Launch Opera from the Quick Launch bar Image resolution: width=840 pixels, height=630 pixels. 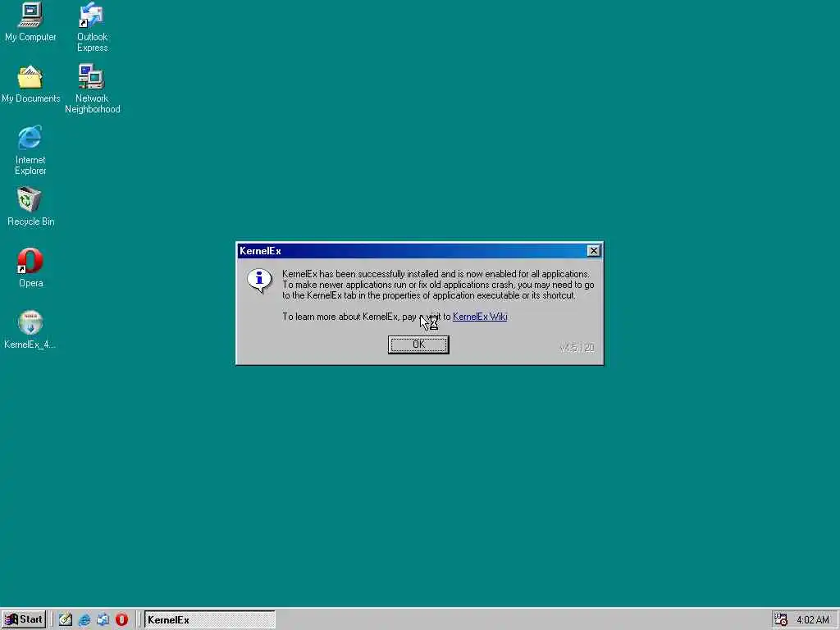(x=121, y=620)
